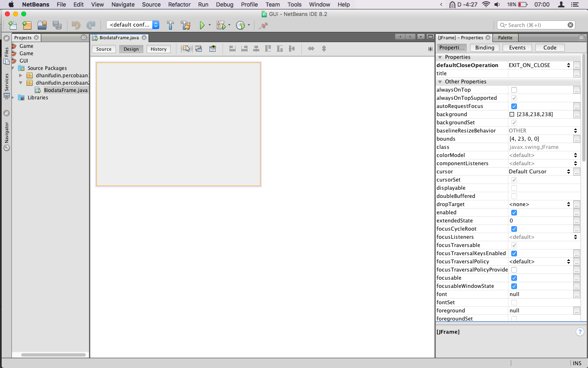Click the background color swatch

point(512,114)
